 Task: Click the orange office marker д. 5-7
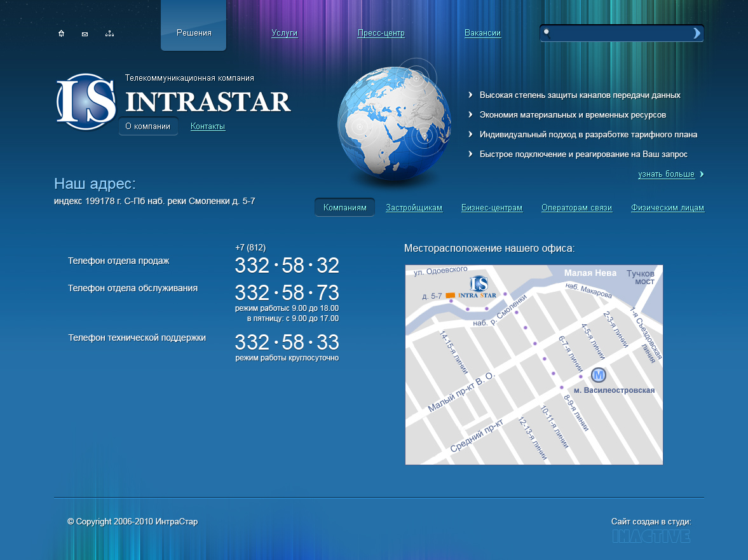pos(451,294)
